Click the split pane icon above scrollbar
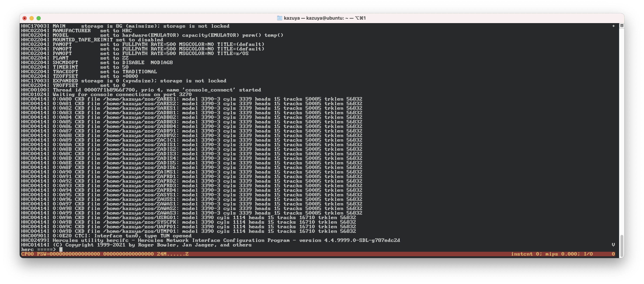The image size is (644, 284). pos(622,26)
